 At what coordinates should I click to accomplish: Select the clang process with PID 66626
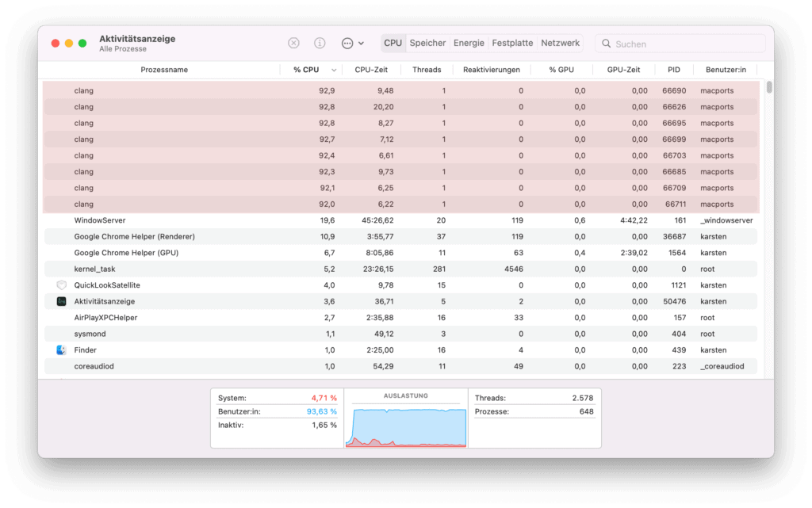pyautogui.click(x=400, y=106)
